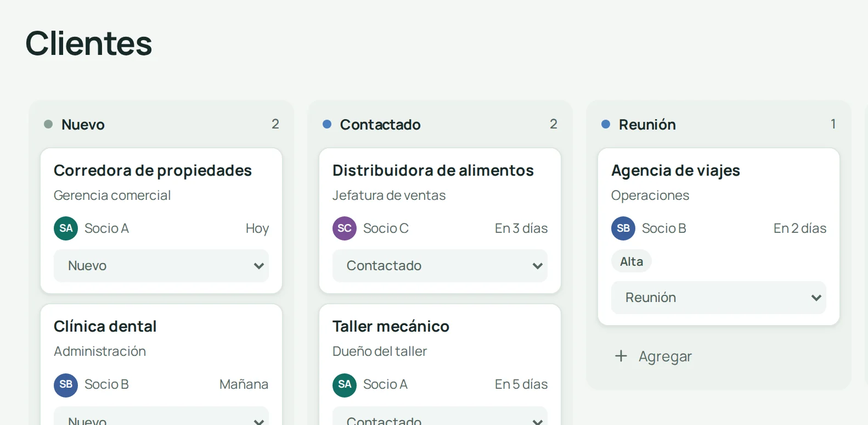Click the Operaciones subtitle
The width and height of the screenshot is (868, 425).
click(x=650, y=195)
